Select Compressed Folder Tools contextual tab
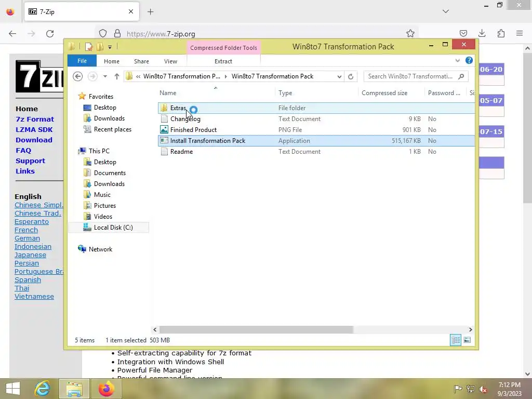The height and width of the screenshot is (399, 532). 223,48
